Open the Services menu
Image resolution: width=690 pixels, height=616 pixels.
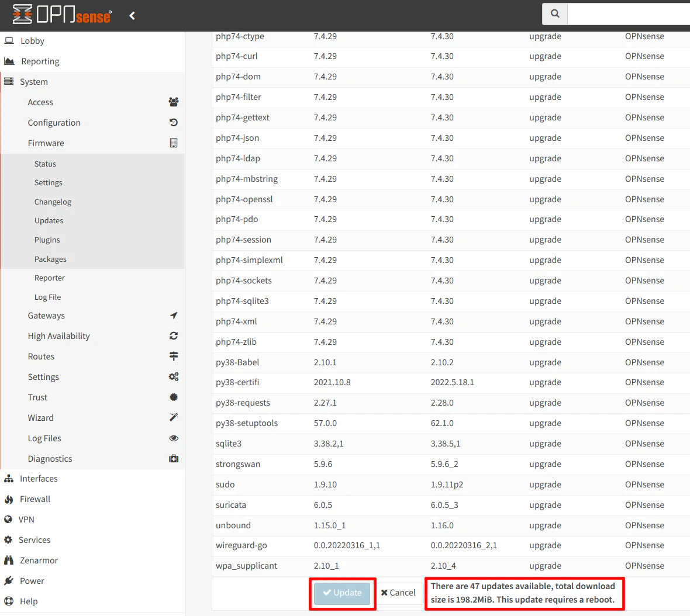pos(34,540)
